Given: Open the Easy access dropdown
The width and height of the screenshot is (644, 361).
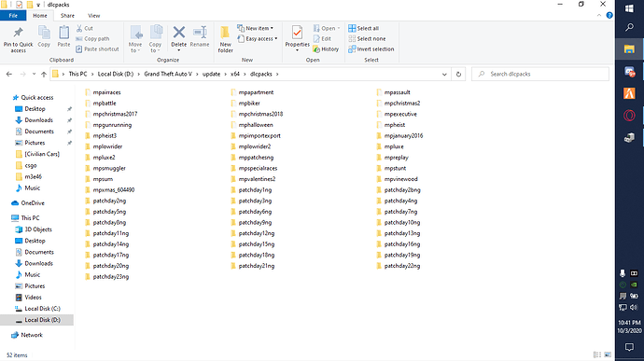Looking at the screenshot, I should click(257, 38).
